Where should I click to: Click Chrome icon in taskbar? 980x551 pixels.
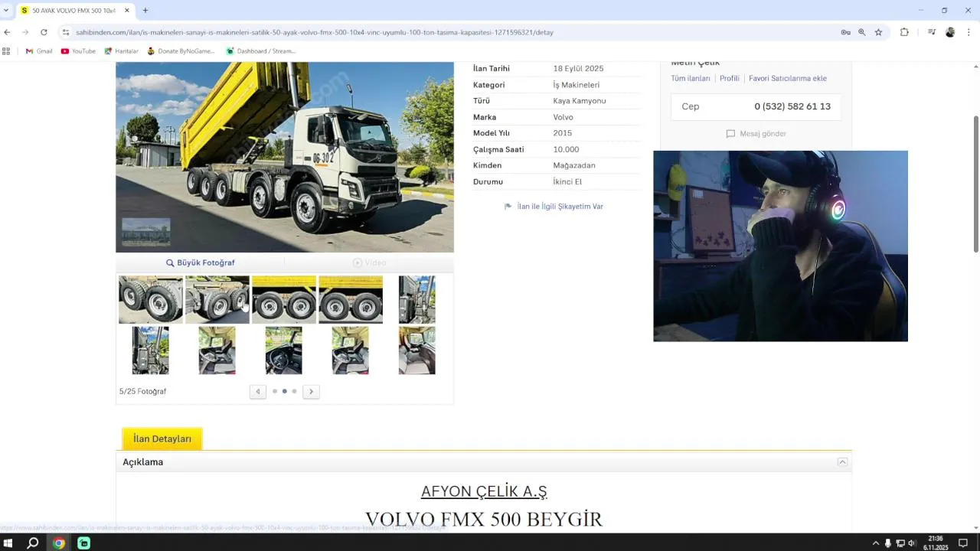[59, 543]
